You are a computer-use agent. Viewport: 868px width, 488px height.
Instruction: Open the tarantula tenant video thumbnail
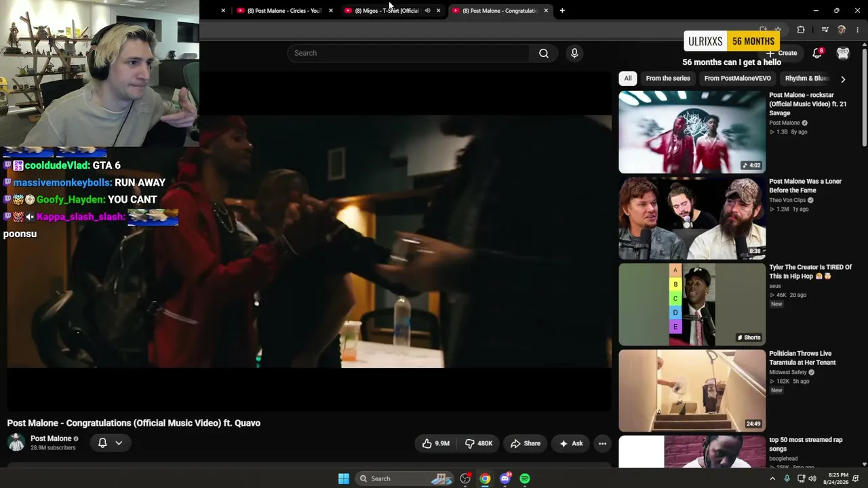click(692, 390)
